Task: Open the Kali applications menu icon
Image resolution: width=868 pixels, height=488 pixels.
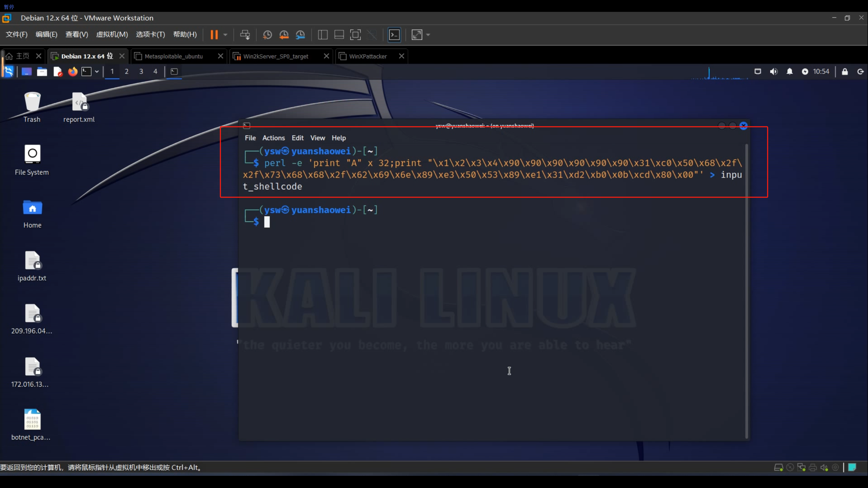Action: pyautogui.click(x=9, y=72)
